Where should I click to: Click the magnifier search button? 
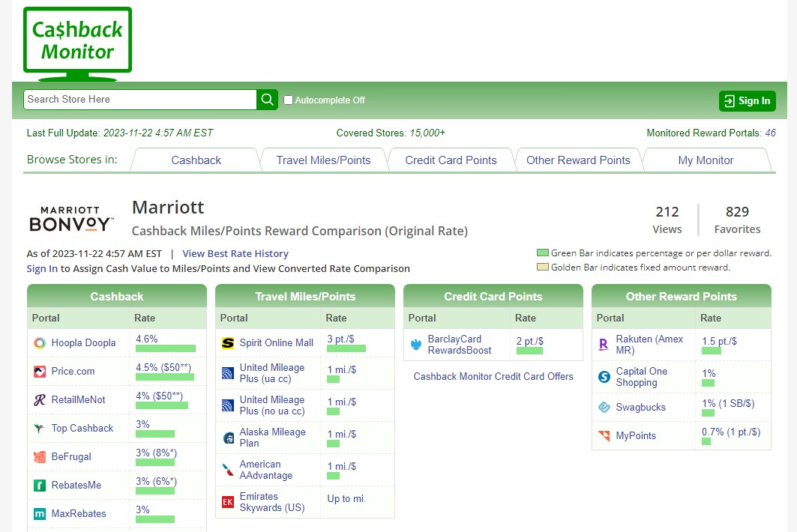pyautogui.click(x=268, y=100)
